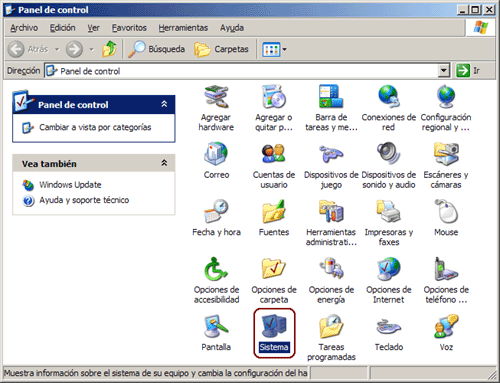Screen dimensions: 500x383
Task: Open the Teclado icon
Action: pyautogui.click(x=389, y=327)
